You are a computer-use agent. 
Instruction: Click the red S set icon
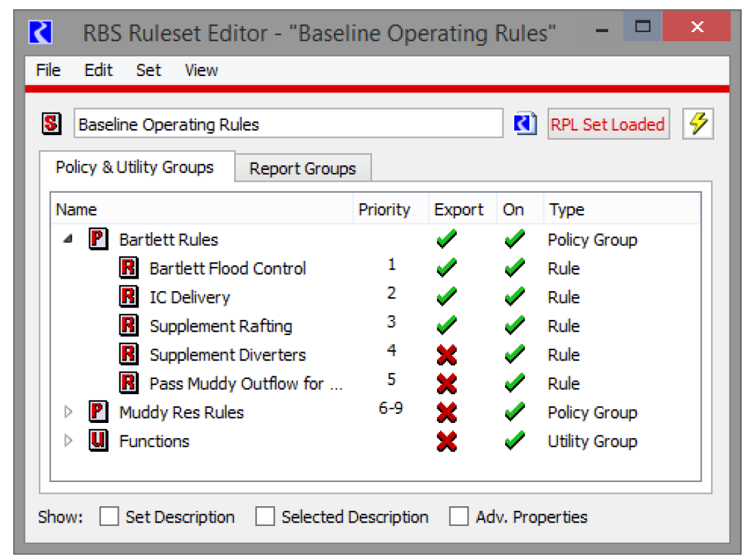point(52,124)
